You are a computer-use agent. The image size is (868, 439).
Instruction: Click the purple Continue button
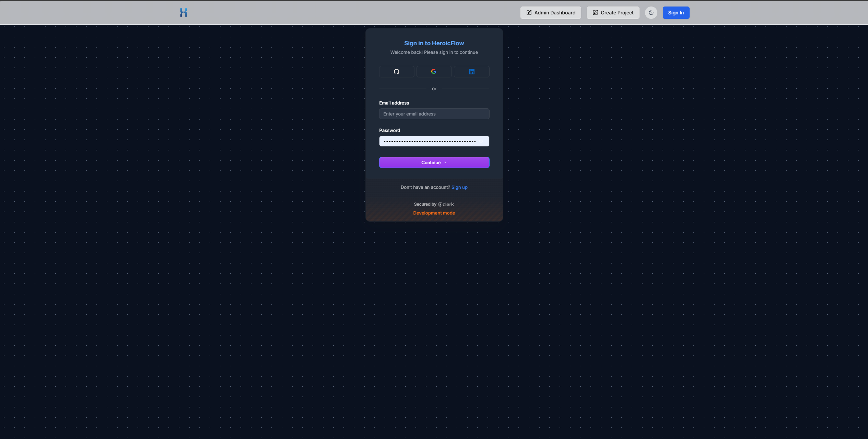point(434,162)
